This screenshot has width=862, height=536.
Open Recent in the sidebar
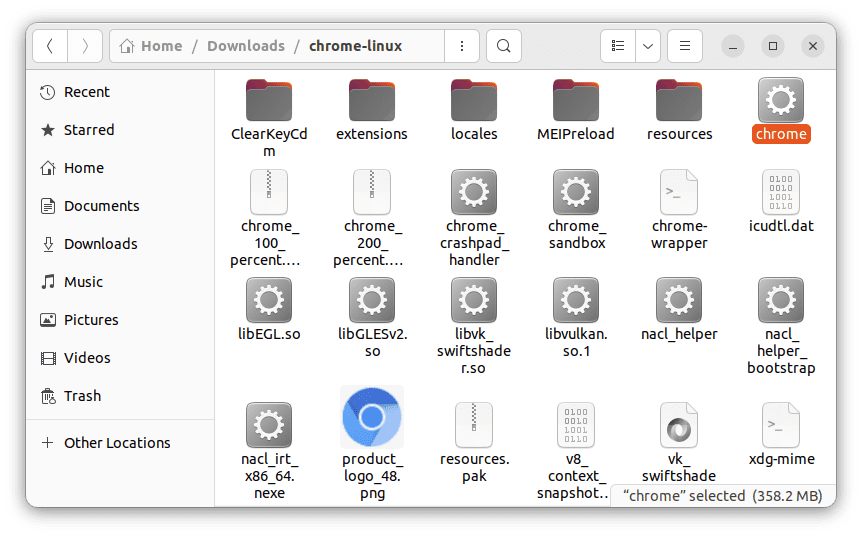point(120,92)
